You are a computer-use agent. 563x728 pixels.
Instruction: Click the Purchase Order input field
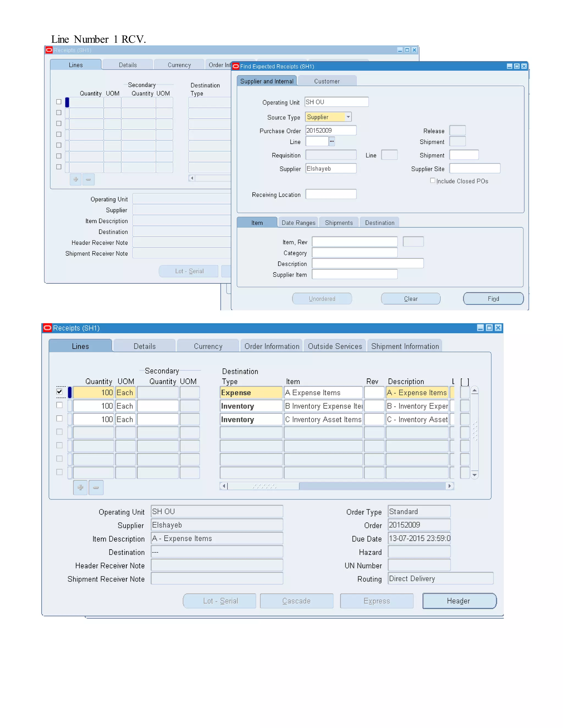pos(330,130)
